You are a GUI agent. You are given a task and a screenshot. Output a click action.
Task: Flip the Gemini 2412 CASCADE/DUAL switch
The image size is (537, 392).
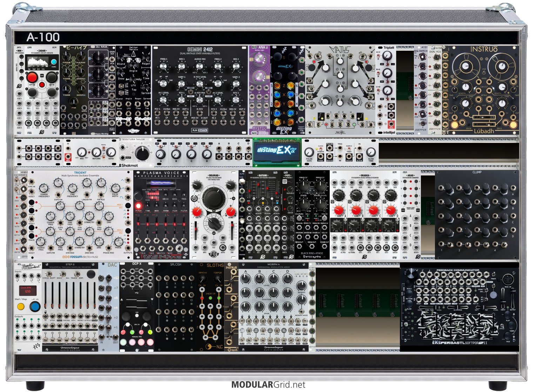[191, 92]
